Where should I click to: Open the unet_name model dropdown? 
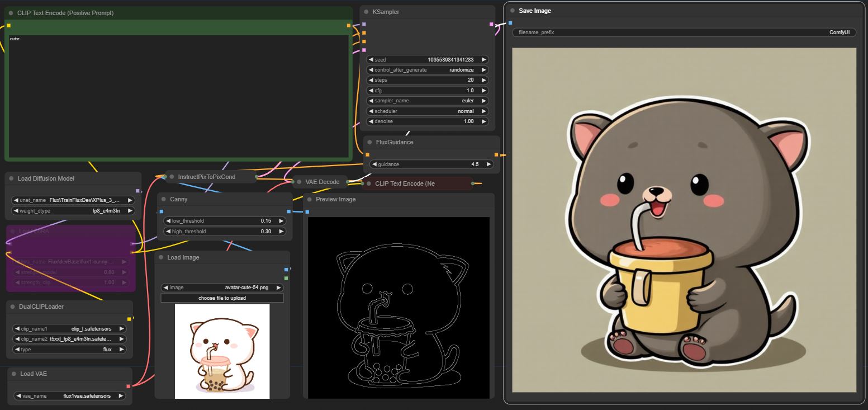pos(73,200)
